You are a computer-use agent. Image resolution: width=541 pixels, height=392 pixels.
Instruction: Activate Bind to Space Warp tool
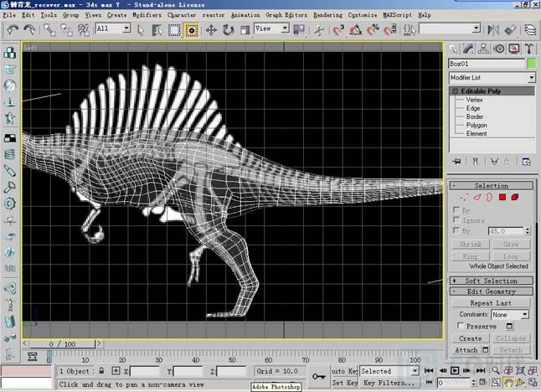83,30
